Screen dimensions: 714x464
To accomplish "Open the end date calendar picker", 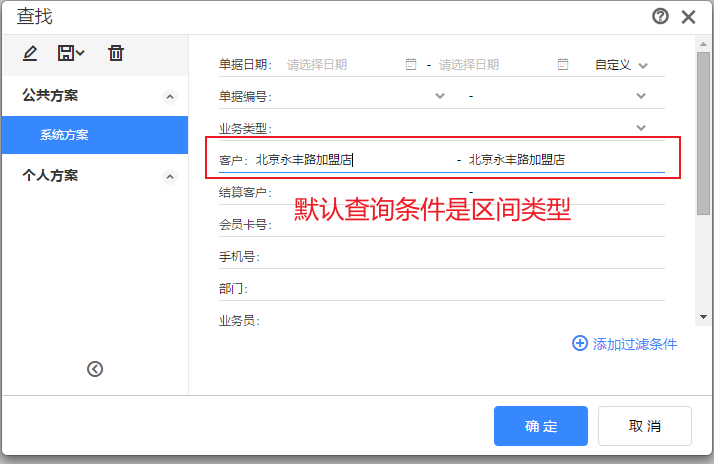I will click(563, 64).
